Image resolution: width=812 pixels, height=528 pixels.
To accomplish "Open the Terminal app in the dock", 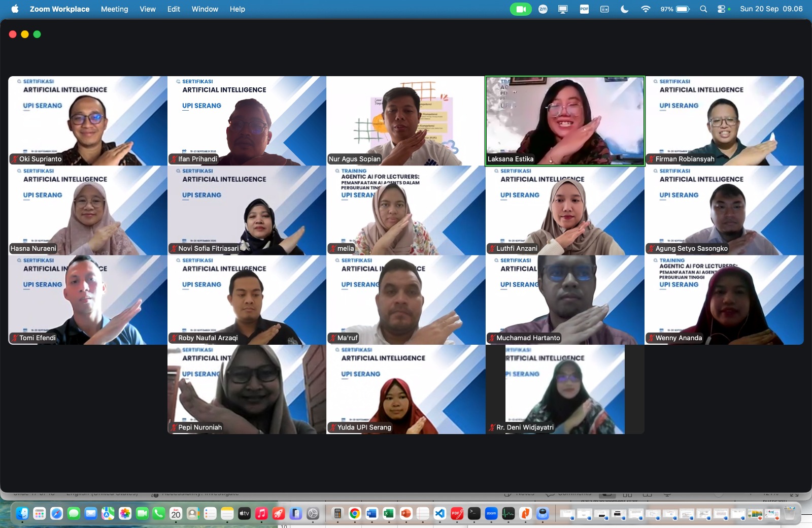I will point(474,514).
